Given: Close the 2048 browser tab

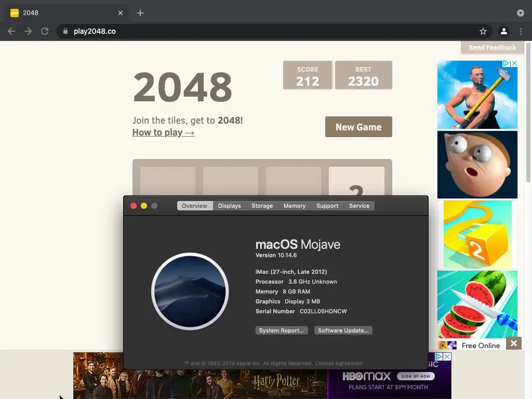Looking at the screenshot, I should (121, 13).
